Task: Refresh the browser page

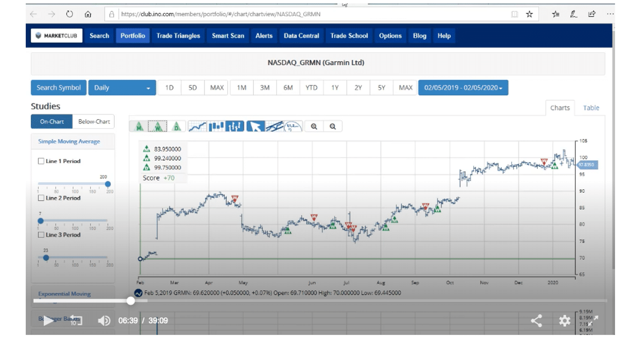Action: 70,14
